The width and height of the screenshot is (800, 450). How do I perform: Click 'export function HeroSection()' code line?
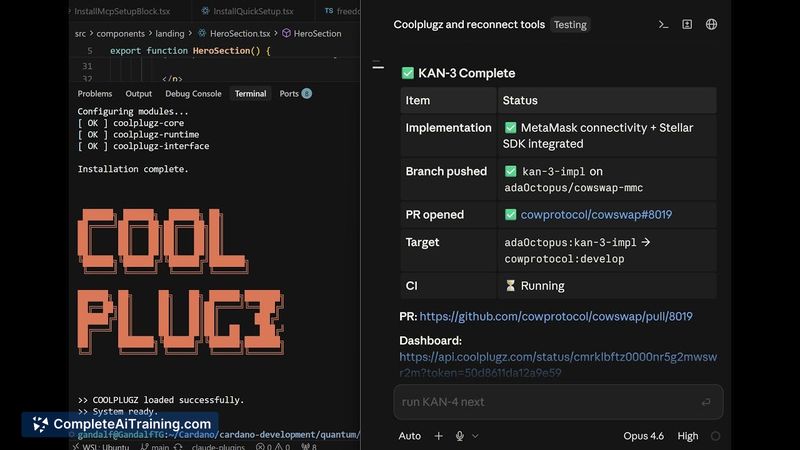pos(190,51)
